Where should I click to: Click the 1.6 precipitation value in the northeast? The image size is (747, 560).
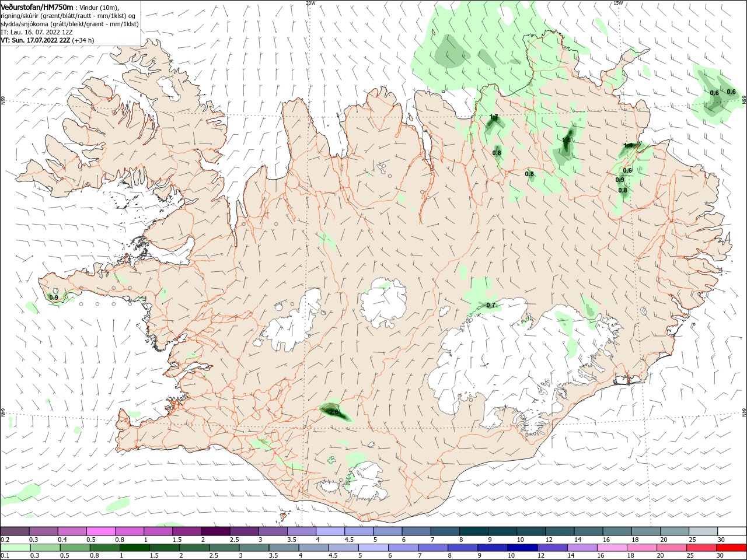tap(566, 140)
